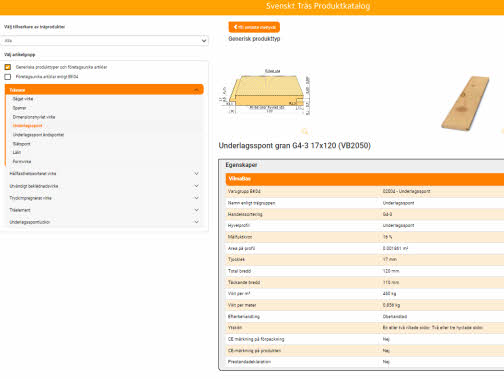The width and height of the screenshot is (504, 379).
Task: Select 'Sparrar' in the menu
Action: [19, 108]
